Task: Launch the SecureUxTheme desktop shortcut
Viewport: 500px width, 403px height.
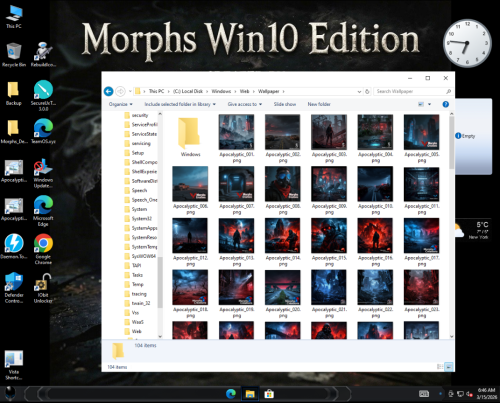Action: [x=43, y=96]
